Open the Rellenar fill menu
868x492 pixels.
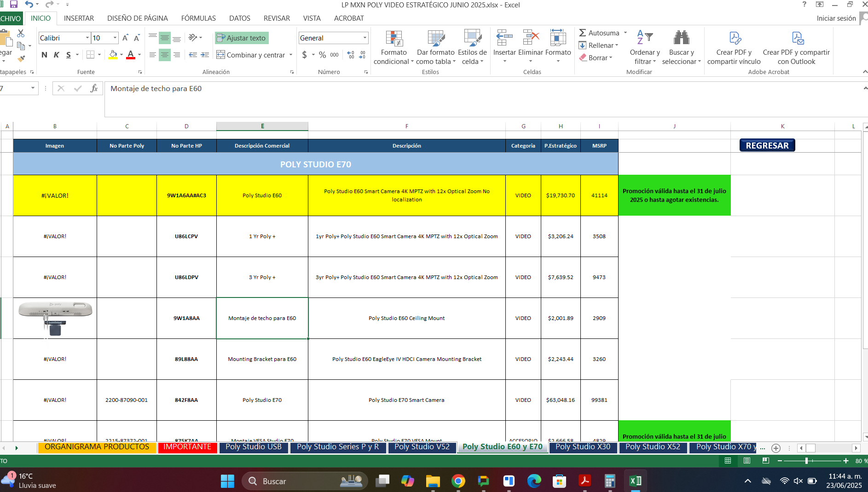(x=598, y=46)
